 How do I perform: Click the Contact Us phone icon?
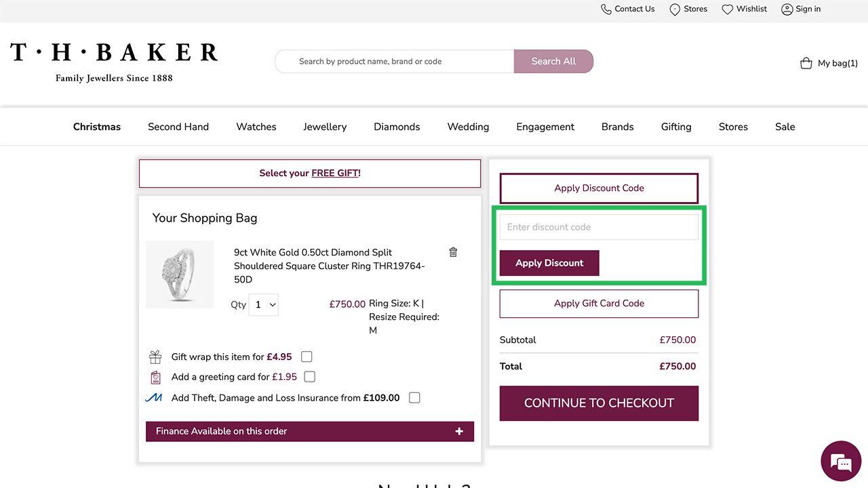point(606,9)
